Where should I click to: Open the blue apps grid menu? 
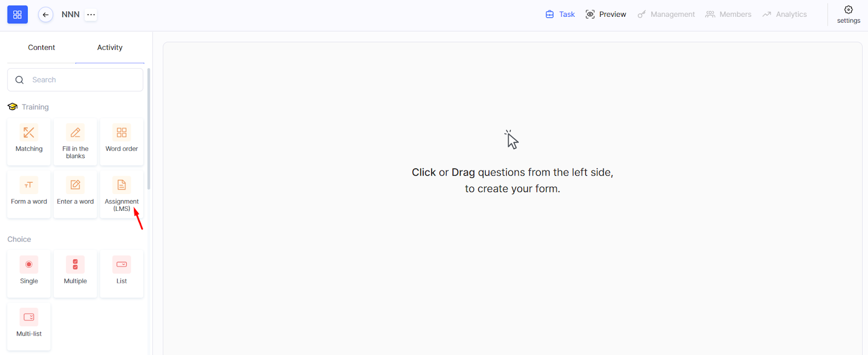coord(17,15)
